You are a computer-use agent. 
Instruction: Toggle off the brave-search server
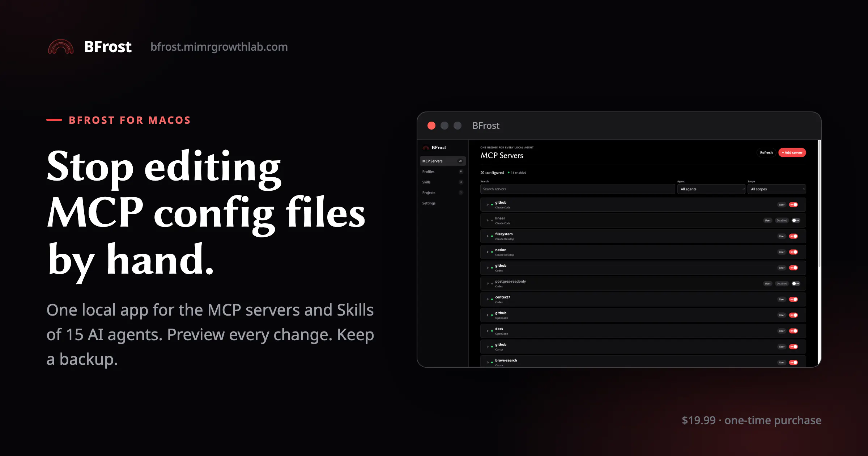[x=793, y=363]
